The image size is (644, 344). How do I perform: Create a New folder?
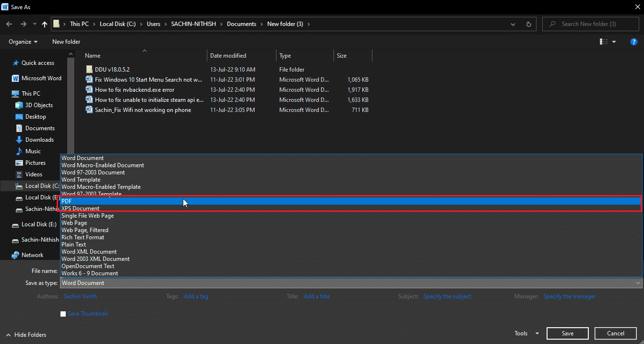coord(66,42)
